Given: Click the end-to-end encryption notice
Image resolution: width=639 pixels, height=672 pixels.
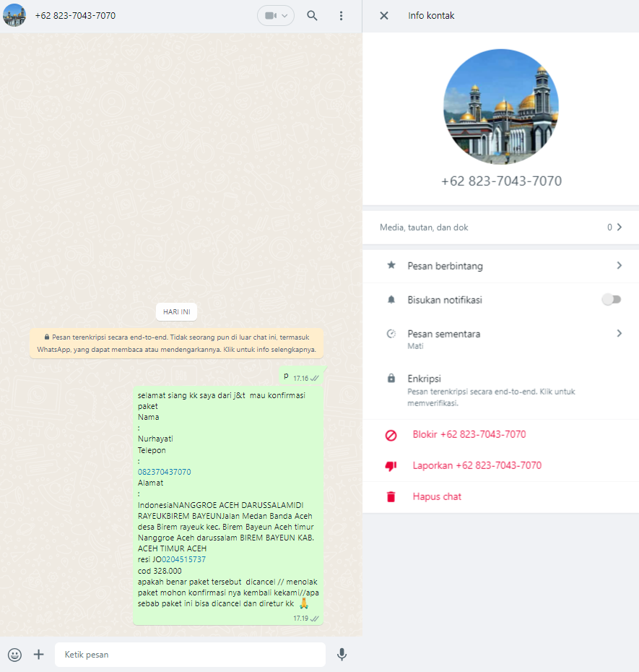Looking at the screenshot, I should [176, 343].
